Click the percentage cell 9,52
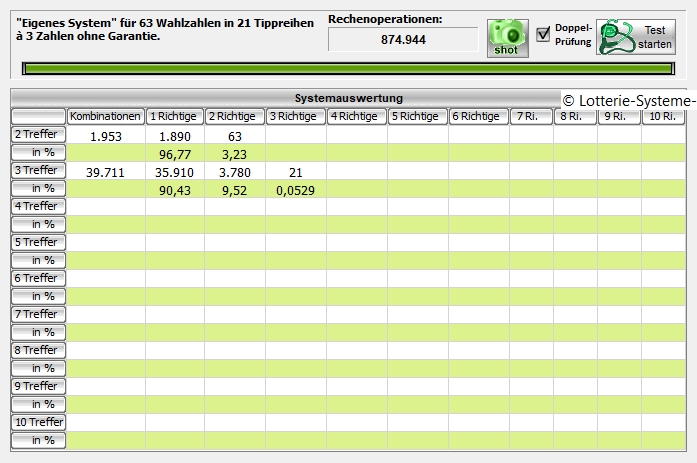697x463 pixels. click(235, 190)
